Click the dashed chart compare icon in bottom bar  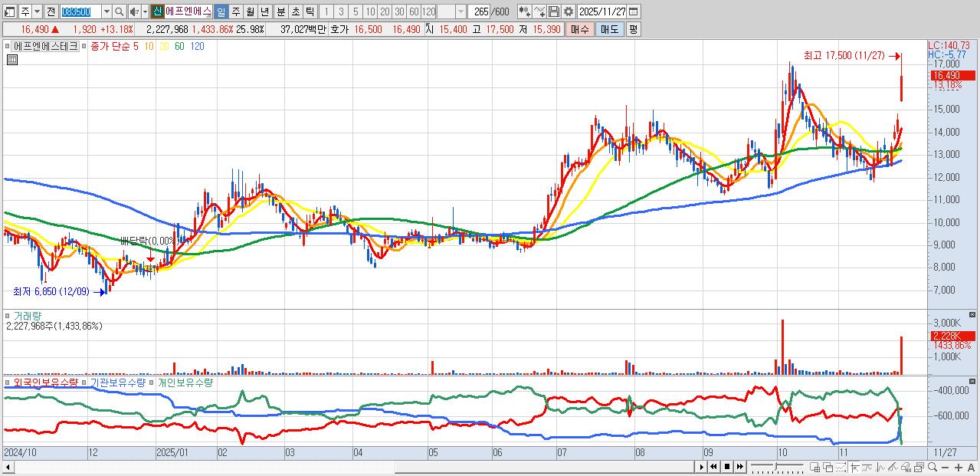click(841, 467)
